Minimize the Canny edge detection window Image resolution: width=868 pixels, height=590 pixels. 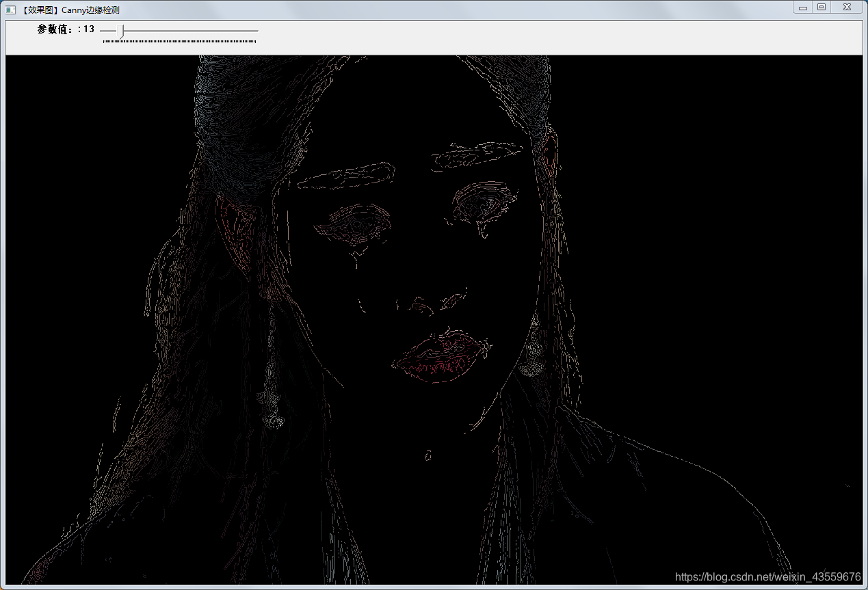[802, 8]
